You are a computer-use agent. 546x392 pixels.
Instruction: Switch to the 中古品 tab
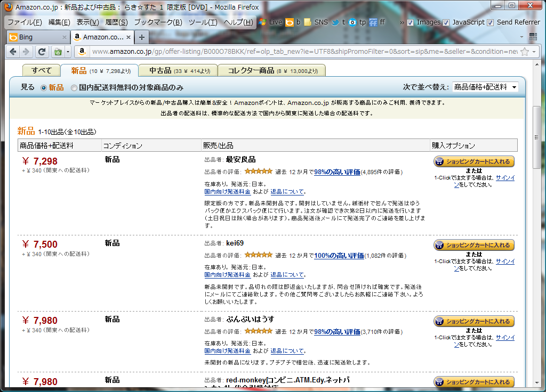click(x=178, y=71)
